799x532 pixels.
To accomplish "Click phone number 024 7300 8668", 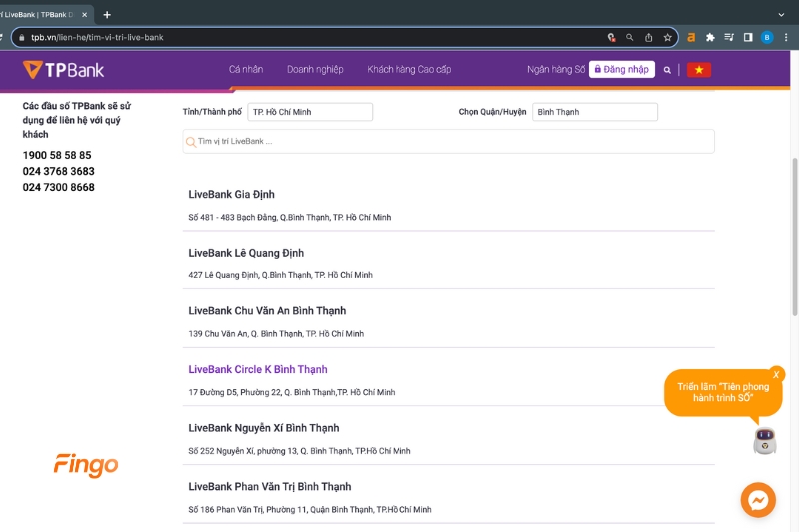I will (58, 187).
